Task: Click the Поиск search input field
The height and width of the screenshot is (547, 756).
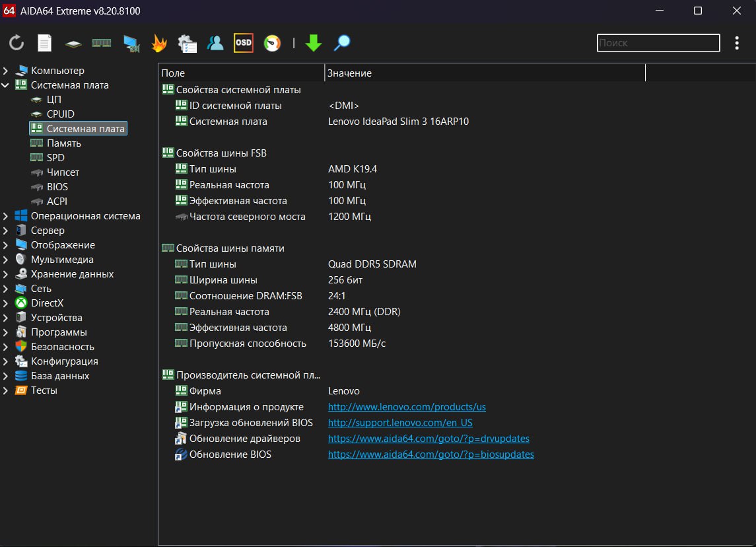Action: tap(658, 43)
